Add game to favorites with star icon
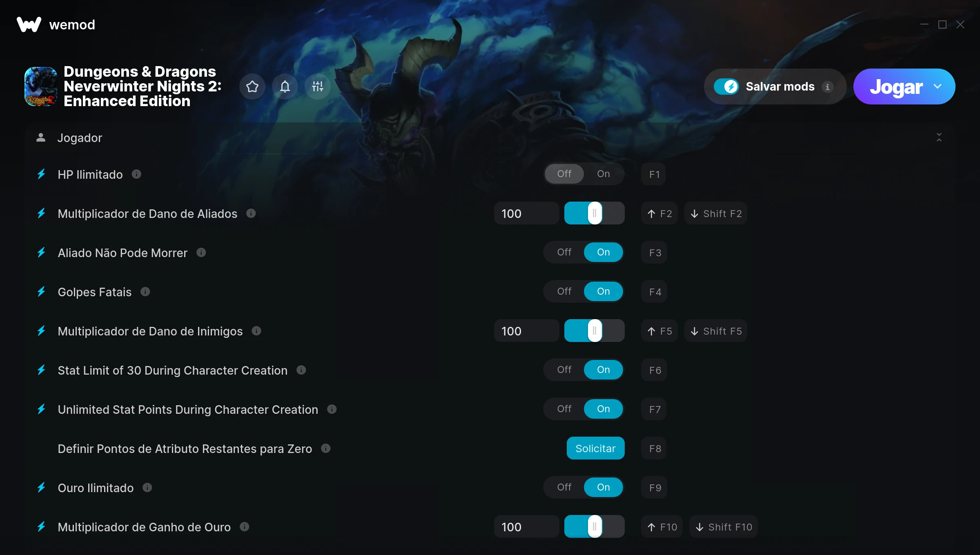The height and width of the screenshot is (555, 980). tap(252, 87)
